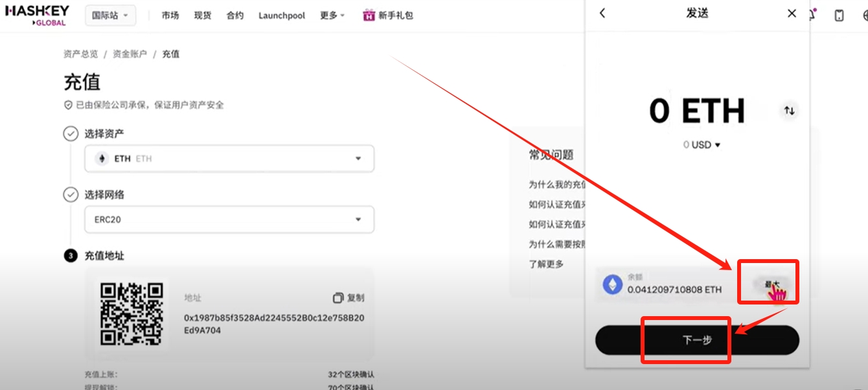Copy the deposit address with 复制
This screenshot has width=868, height=390.
click(348, 298)
